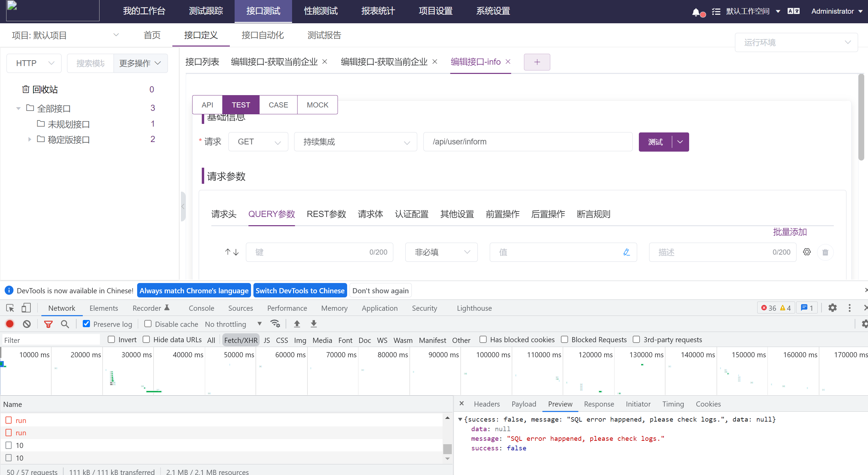Clear the network log with the clear icon
Viewport: 868px width, 475px height.
27,324
